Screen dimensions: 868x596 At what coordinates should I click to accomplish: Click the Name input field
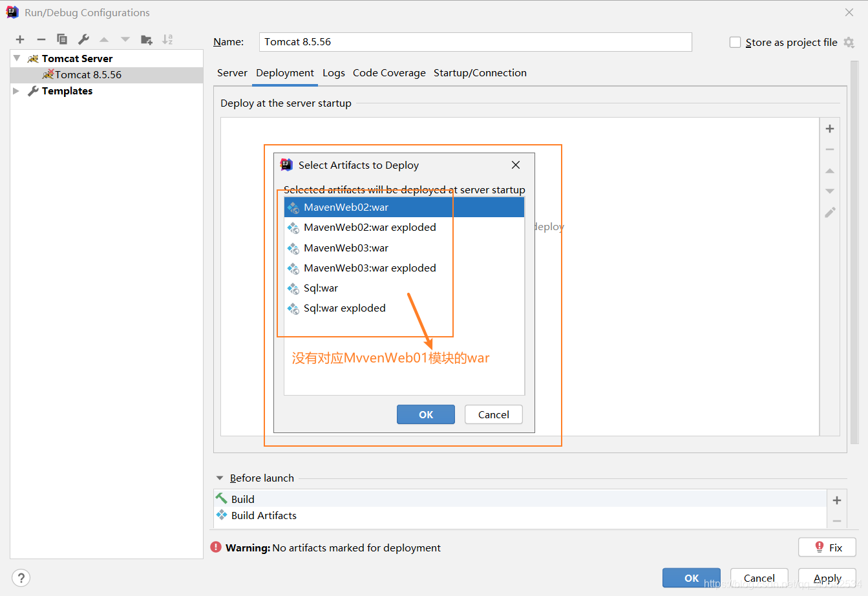(x=476, y=42)
